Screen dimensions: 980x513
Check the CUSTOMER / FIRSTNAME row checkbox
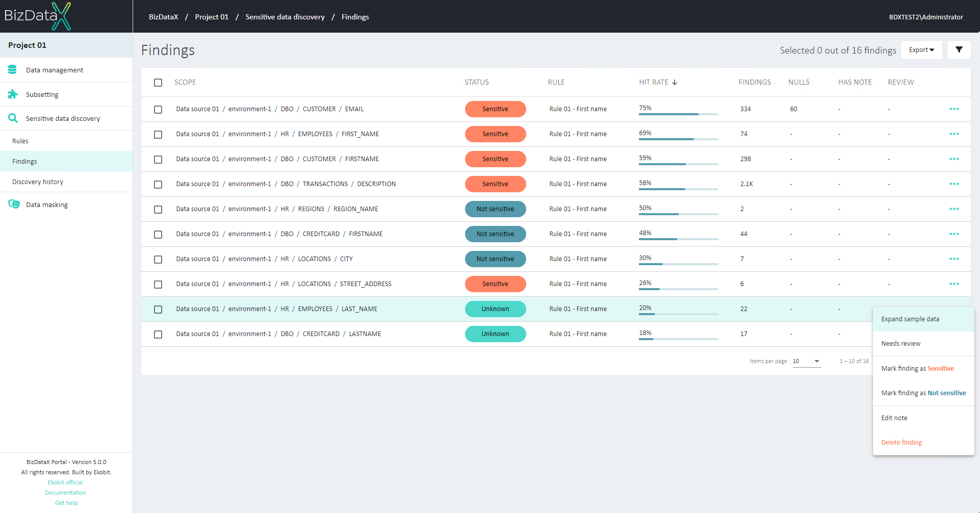pyautogui.click(x=158, y=160)
